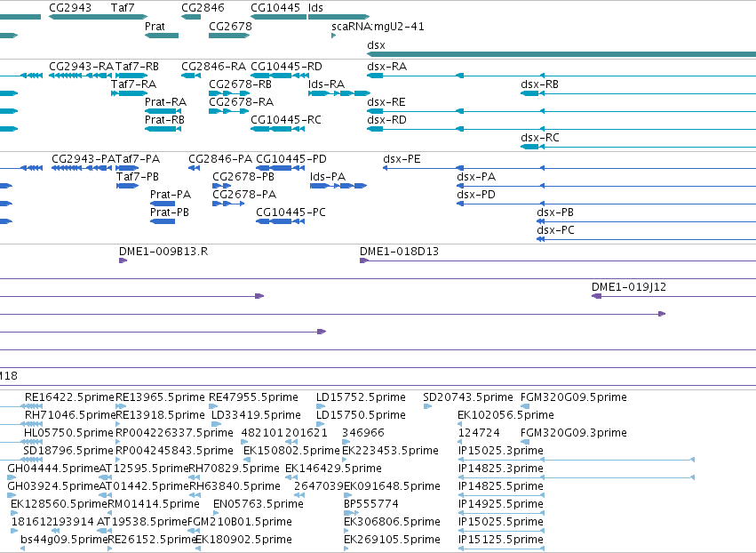Screen dimensions: 756x553
Task: Click the Prat gene label
Action: click(x=155, y=26)
